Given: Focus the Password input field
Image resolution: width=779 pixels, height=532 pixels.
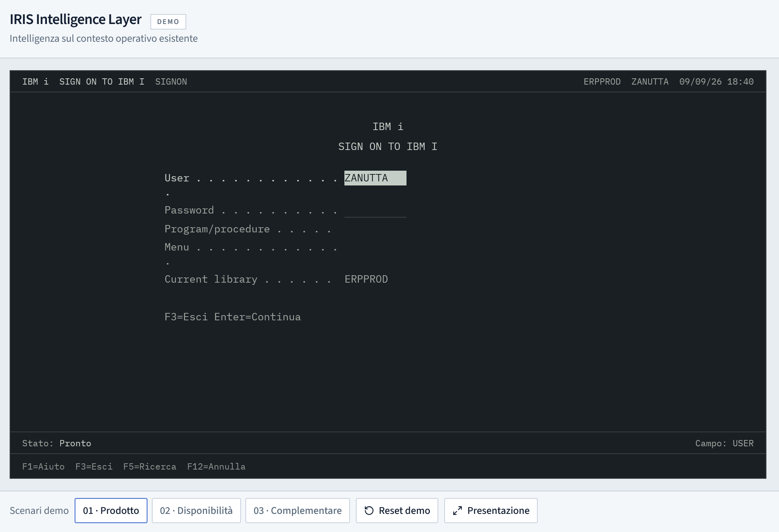Looking at the screenshot, I should tap(375, 210).
